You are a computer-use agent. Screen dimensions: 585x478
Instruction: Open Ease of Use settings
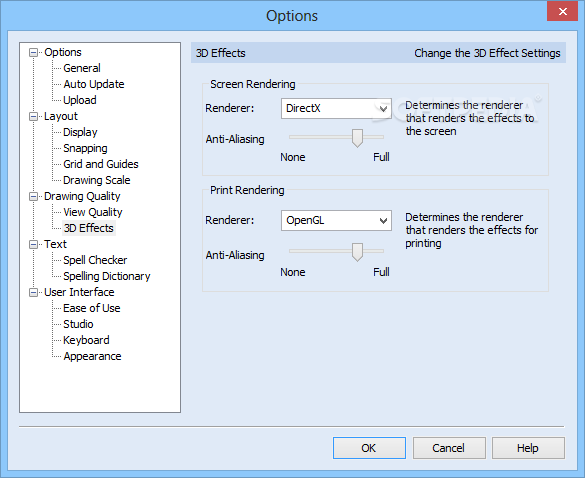(92, 309)
